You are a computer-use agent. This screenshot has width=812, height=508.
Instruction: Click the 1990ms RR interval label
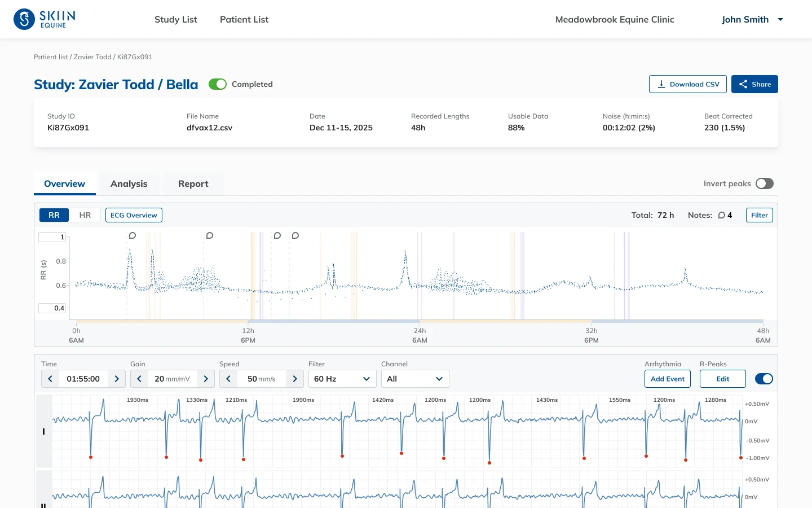point(303,400)
